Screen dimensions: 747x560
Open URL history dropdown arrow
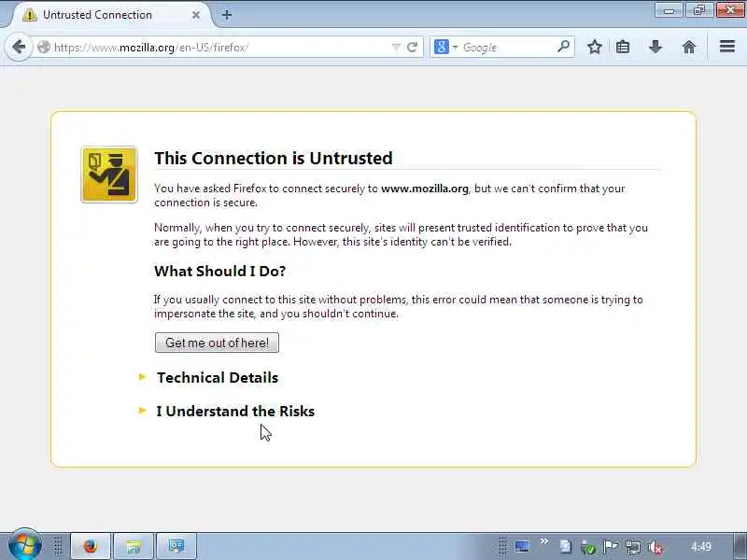[395, 48]
